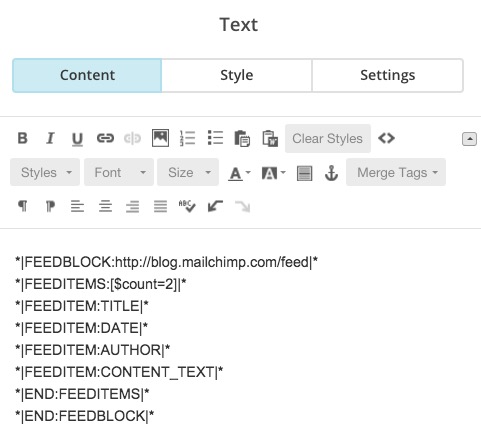
Task: Switch to the Style tab
Action: tap(237, 75)
